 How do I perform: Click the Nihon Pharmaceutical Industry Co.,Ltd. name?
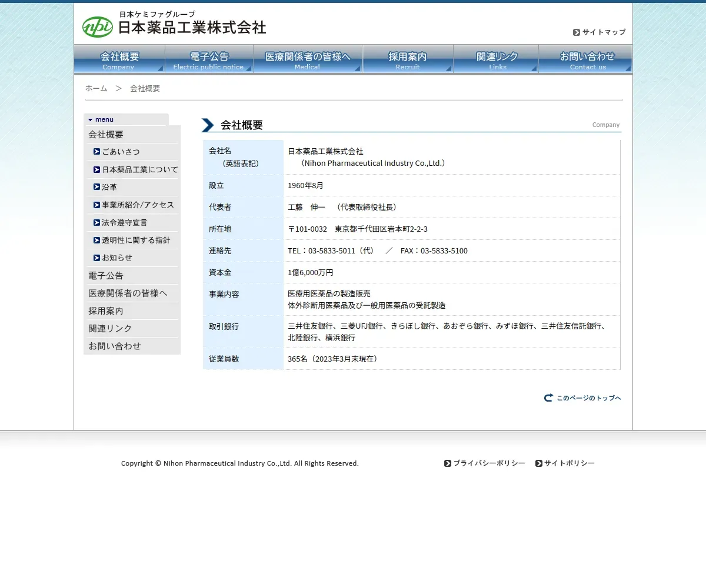[372, 163]
